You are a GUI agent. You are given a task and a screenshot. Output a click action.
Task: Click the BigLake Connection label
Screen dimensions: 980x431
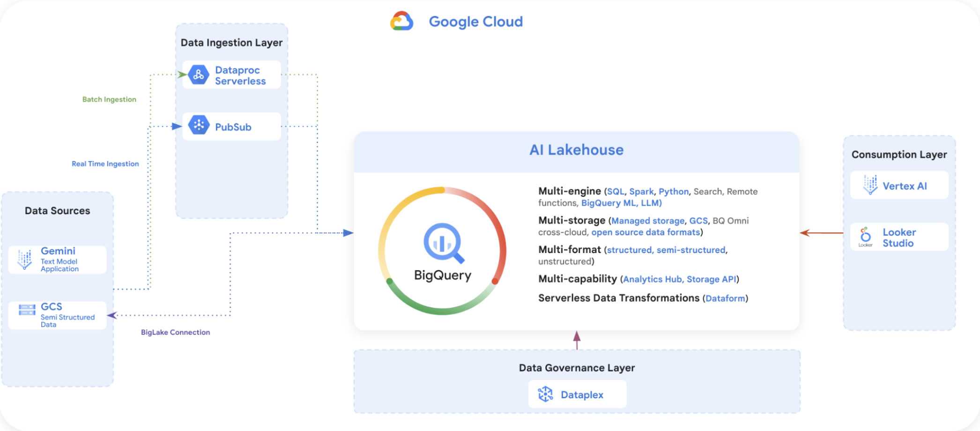(175, 332)
